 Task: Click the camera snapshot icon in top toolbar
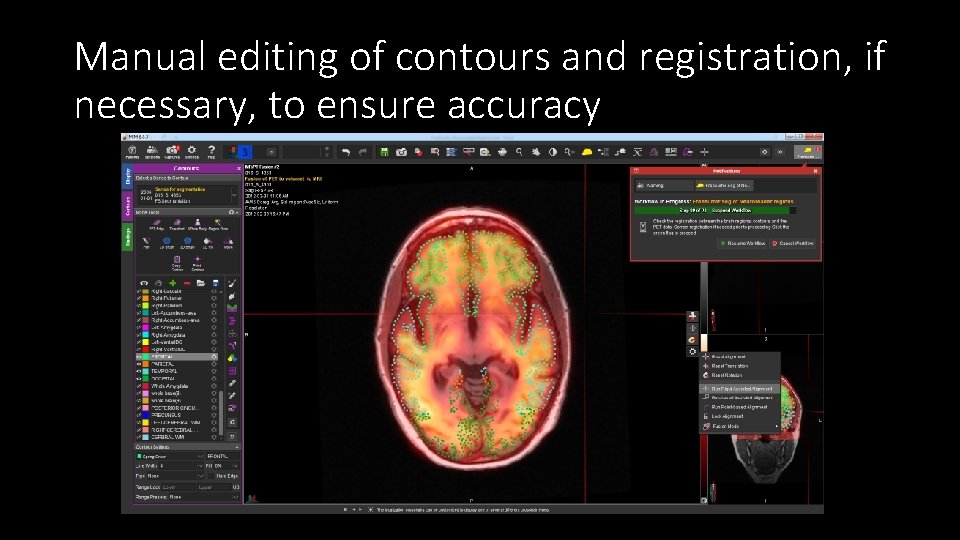tap(401, 152)
